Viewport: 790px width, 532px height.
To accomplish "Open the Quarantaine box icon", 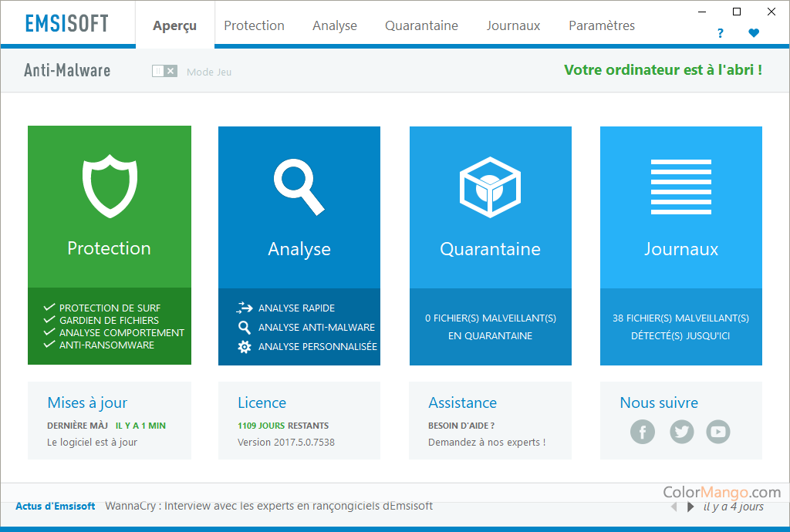I will coord(490,187).
